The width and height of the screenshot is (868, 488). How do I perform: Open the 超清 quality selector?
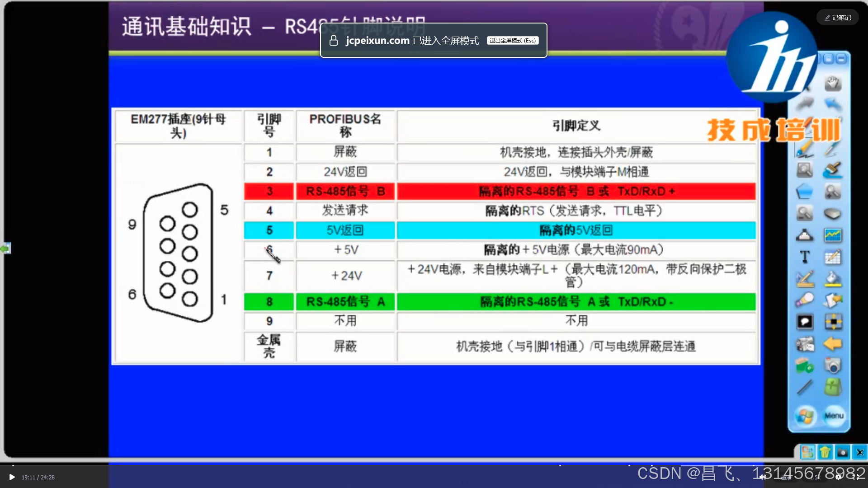point(786,478)
